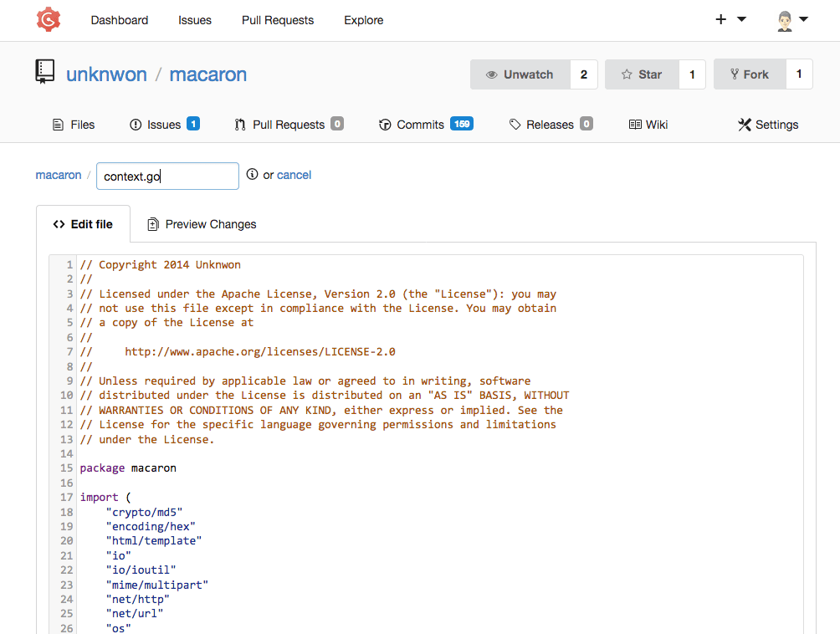Go to the Wiki page
The width and height of the screenshot is (840, 634).
coord(648,125)
